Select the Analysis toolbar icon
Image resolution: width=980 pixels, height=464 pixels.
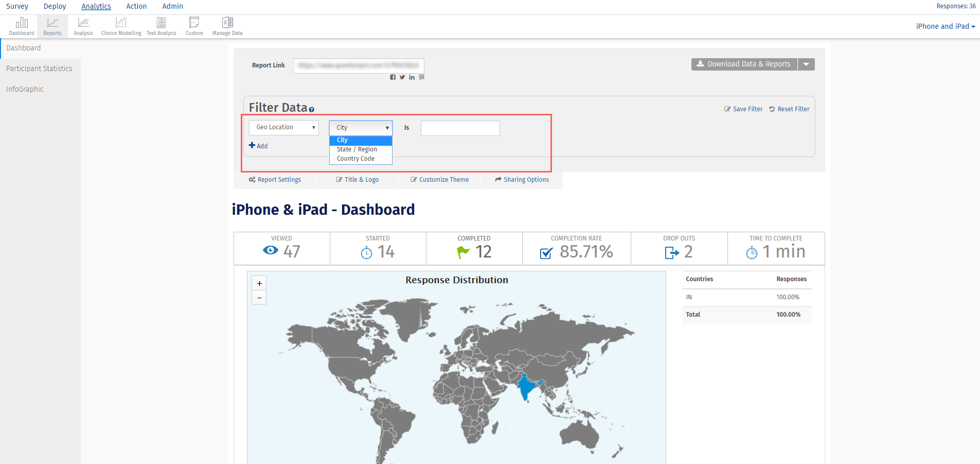click(x=83, y=26)
